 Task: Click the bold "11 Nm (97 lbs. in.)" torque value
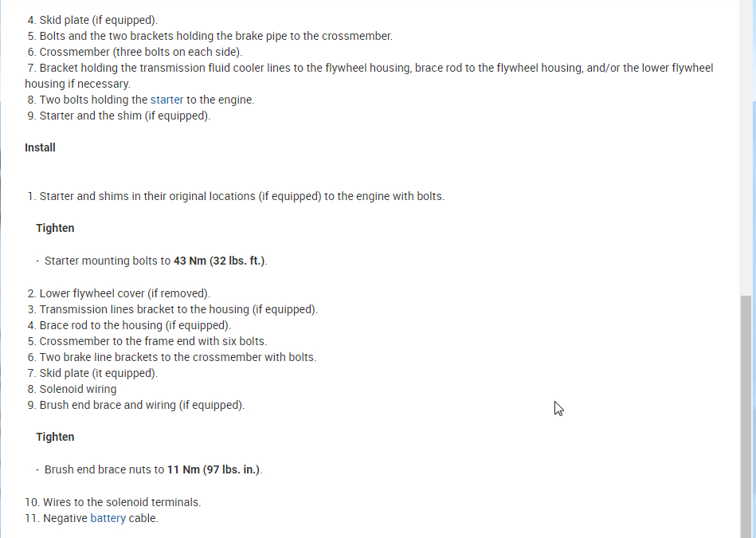click(x=213, y=469)
